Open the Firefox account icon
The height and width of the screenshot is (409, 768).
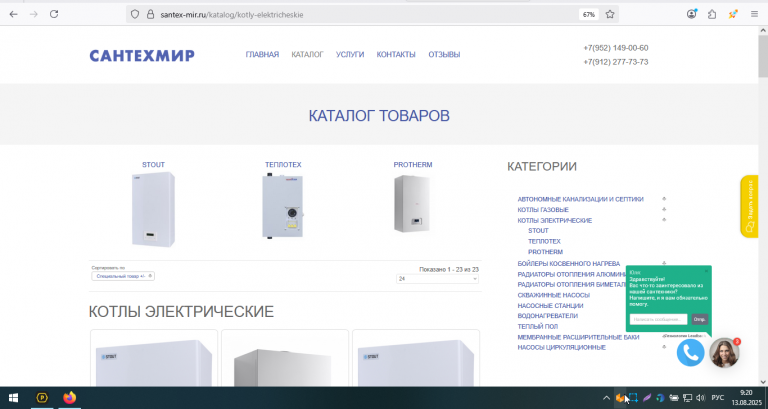point(692,14)
